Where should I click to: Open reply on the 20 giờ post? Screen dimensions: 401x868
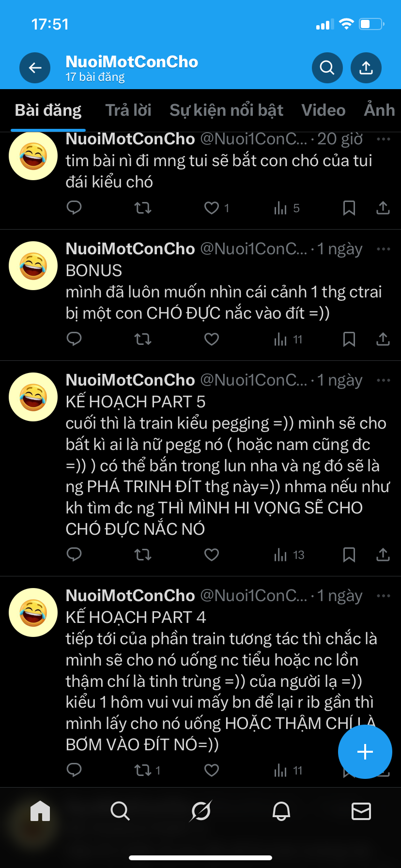click(74, 208)
